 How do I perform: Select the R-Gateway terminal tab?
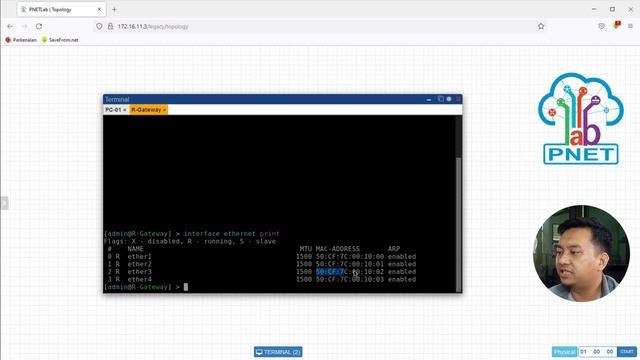tap(146, 110)
